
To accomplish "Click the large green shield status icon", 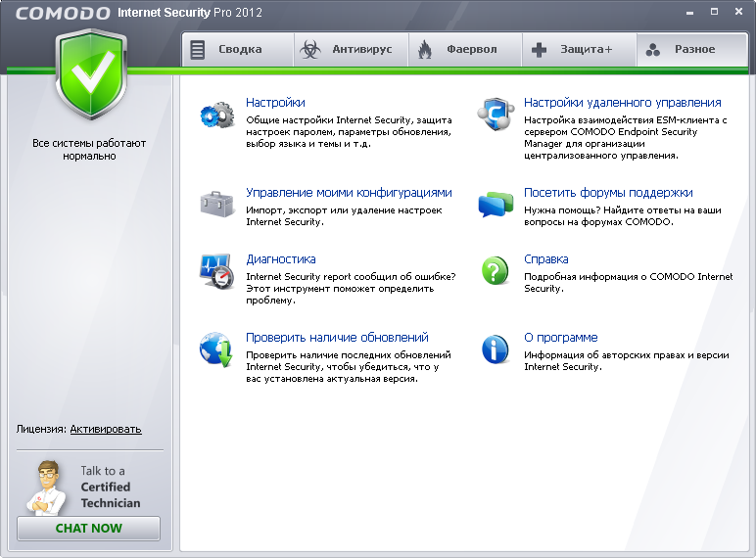I will 91,73.
